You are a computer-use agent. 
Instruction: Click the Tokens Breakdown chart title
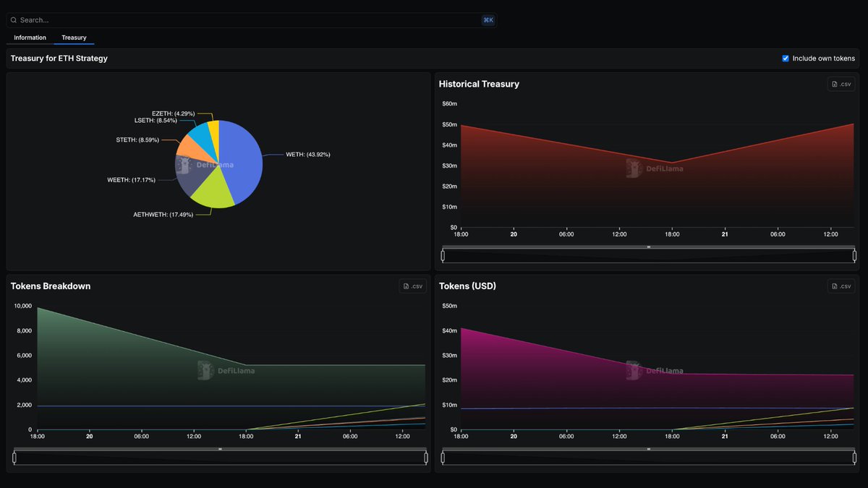click(51, 286)
